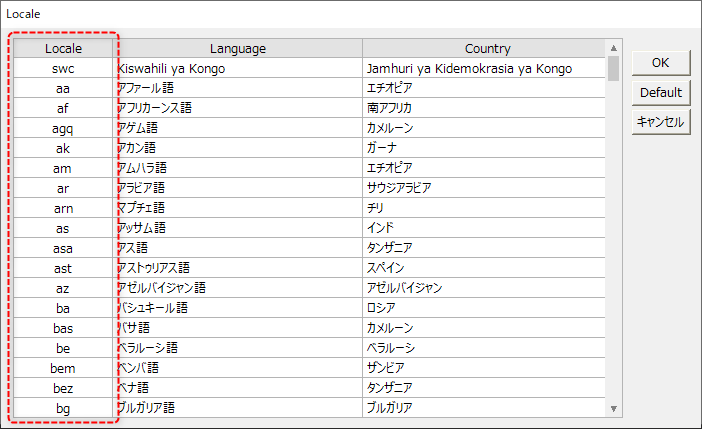Viewport: 702px width, 429px height.
Task: Click the OK button
Action: (660, 62)
